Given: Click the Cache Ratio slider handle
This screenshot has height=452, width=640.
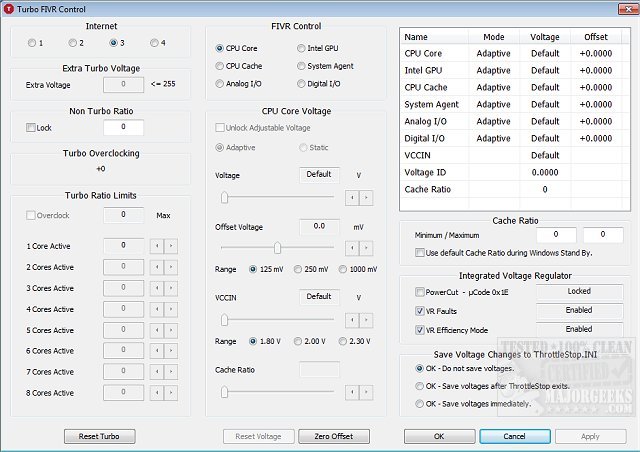Looking at the screenshot, I should 224,392.
